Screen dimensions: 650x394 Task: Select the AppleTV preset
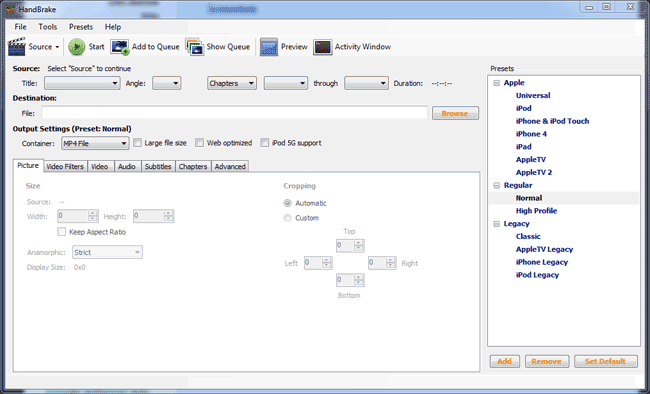[531, 160]
